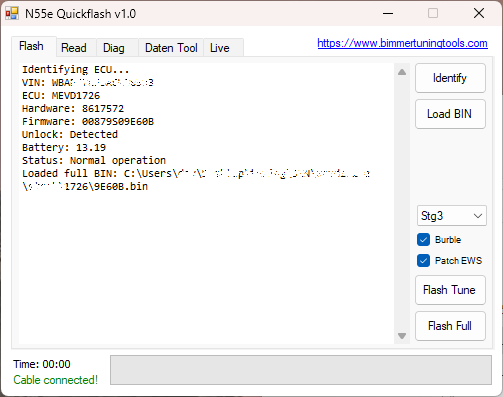This screenshot has width=503, height=397.
Task: Click the Identify button
Action: point(450,78)
